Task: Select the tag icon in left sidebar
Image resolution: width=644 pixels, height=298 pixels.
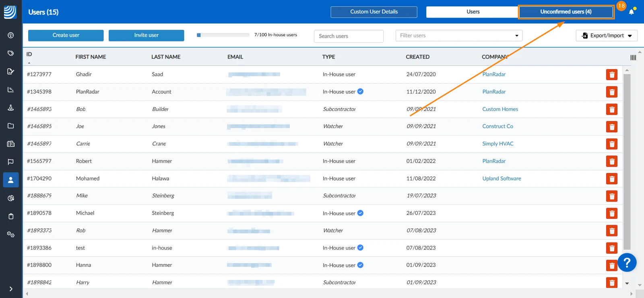Action: tap(11, 53)
